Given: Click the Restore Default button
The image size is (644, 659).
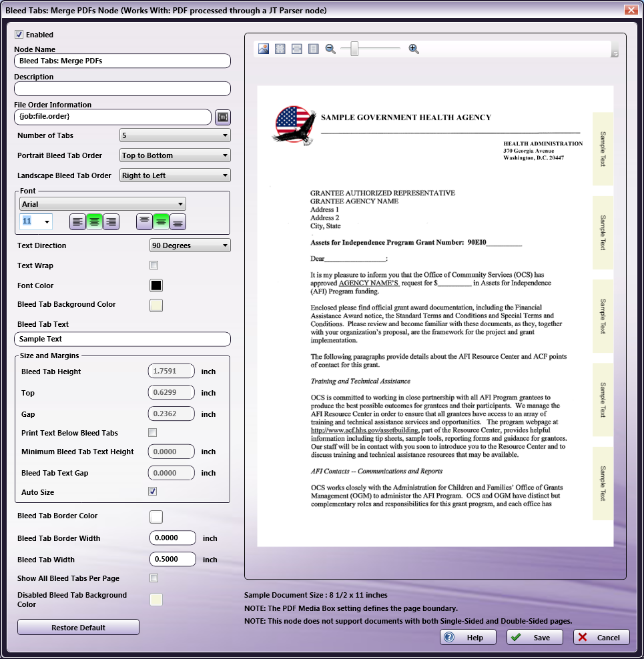Looking at the screenshot, I should pos(78,628).
